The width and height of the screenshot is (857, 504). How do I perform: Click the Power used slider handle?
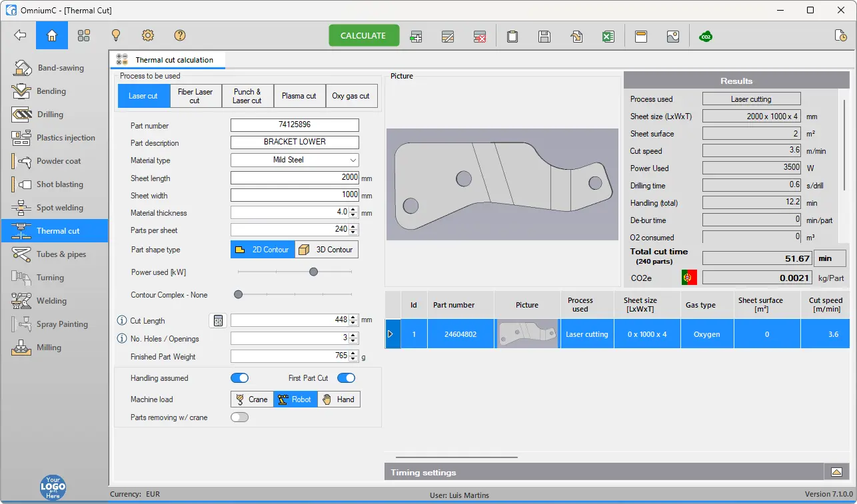313,272
